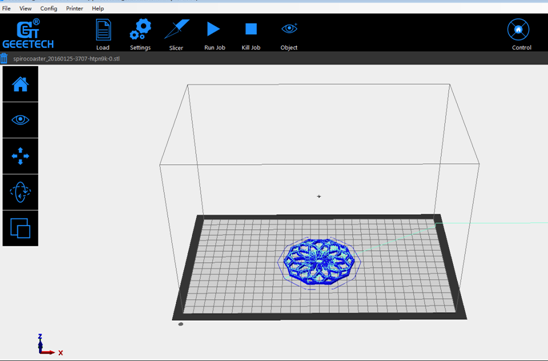548x361 pixels.
Task: Open the Config menu
Action: 49,8
